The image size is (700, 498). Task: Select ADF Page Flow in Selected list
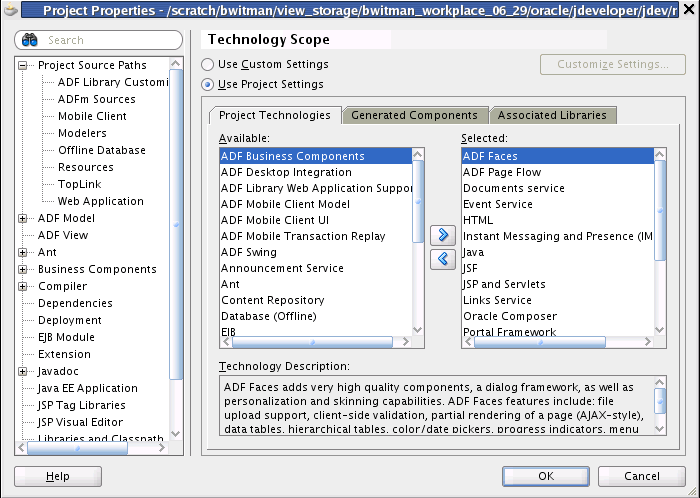[x=558, y=172]
